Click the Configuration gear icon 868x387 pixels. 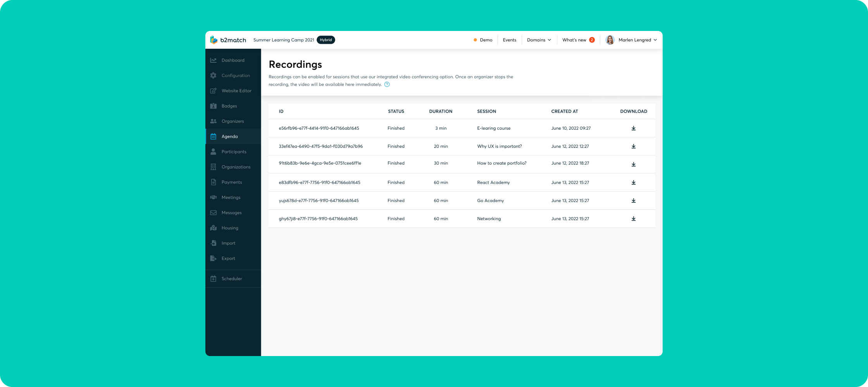pyautogui.click(x=213, y=75)
